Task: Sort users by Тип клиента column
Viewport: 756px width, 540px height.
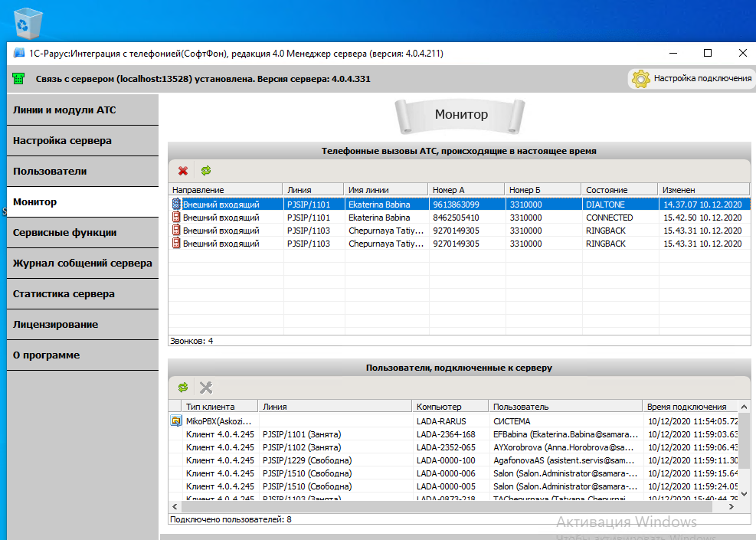Action: 220,407
